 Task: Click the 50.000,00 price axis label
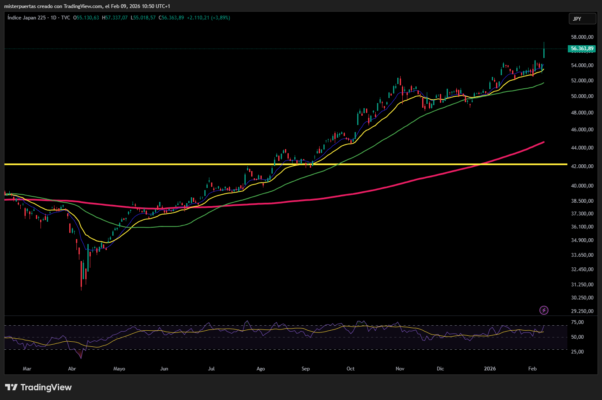pos(582,96)
